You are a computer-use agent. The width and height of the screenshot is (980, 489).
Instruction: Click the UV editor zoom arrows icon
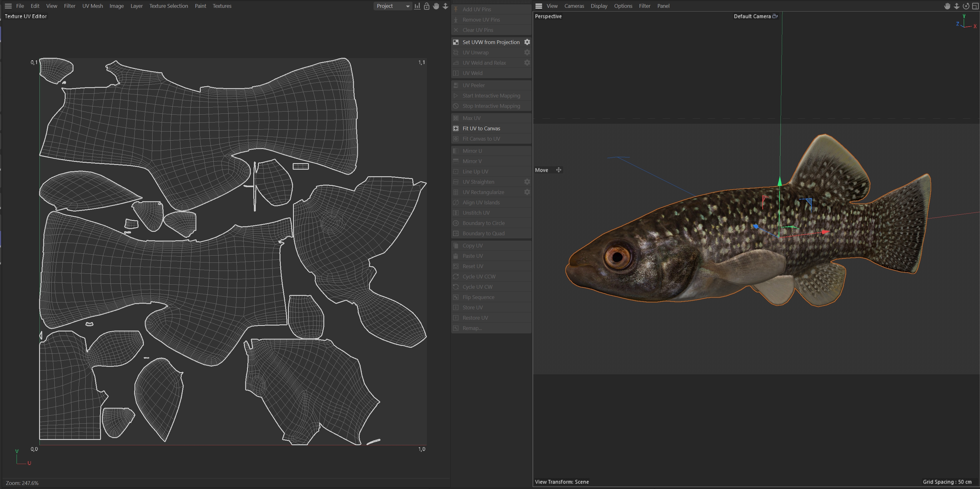click(x=445, y=6)
